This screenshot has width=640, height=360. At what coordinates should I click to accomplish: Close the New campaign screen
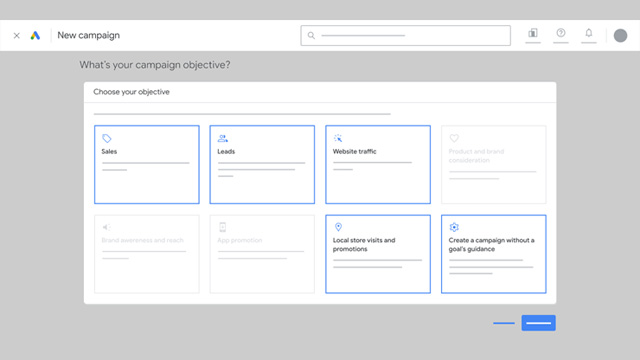tap(17, 36)
